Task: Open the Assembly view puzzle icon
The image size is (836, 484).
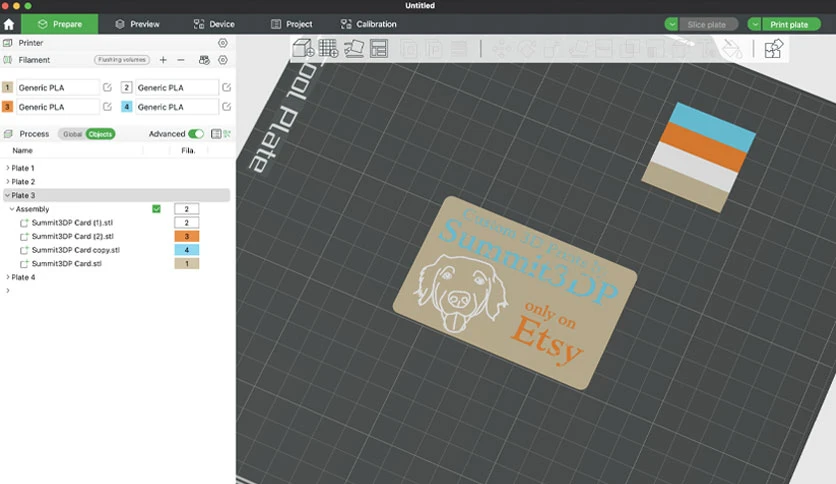Action: 774,49
